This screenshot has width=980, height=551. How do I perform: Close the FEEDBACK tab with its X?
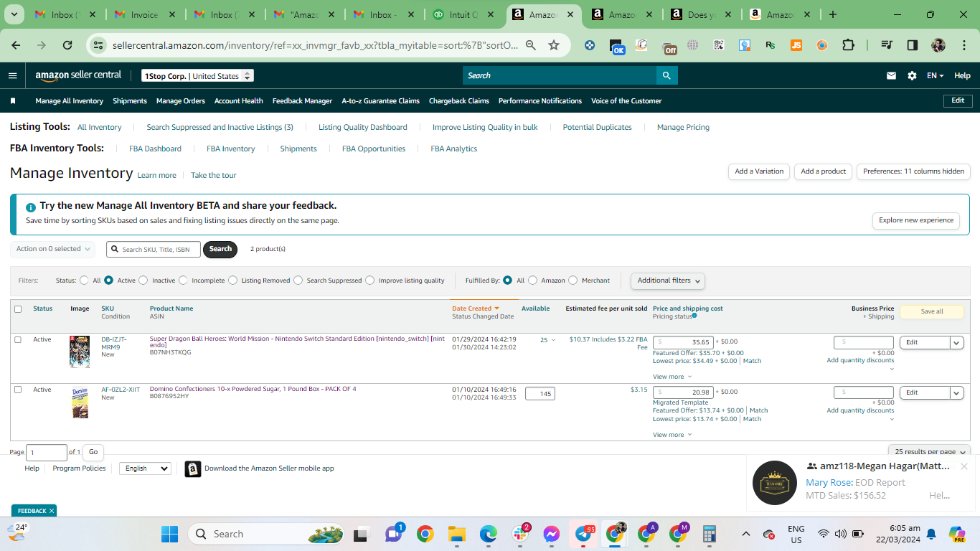[52, 511]
